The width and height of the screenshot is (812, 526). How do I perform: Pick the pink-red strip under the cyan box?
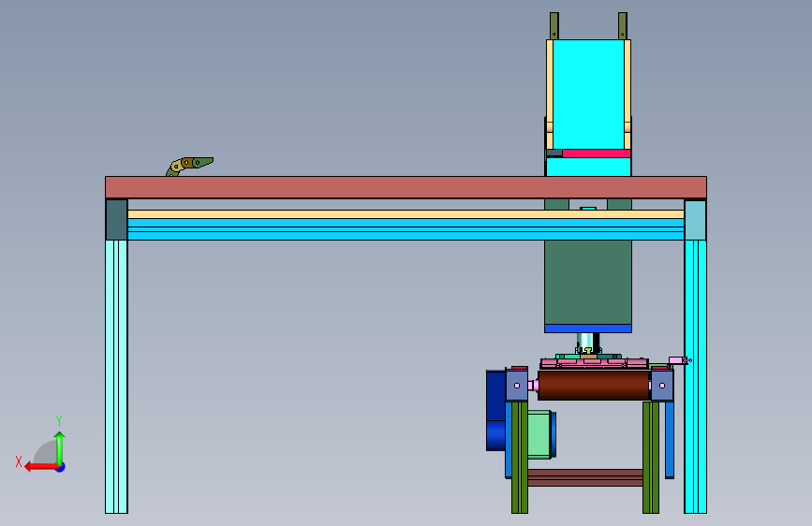(x=596, y=153)
